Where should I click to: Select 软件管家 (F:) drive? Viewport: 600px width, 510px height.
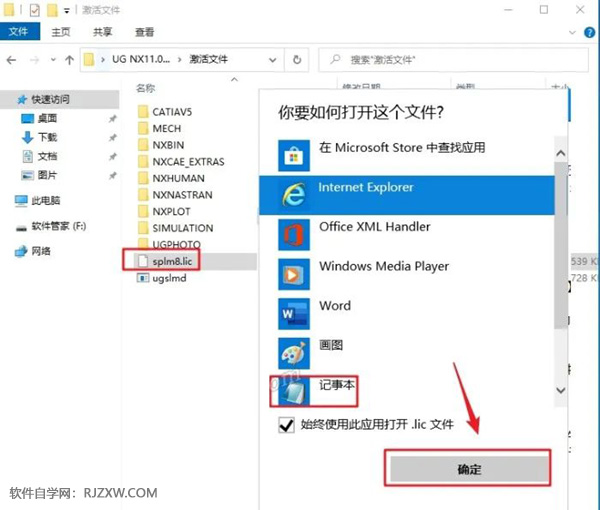click(58, 226)
